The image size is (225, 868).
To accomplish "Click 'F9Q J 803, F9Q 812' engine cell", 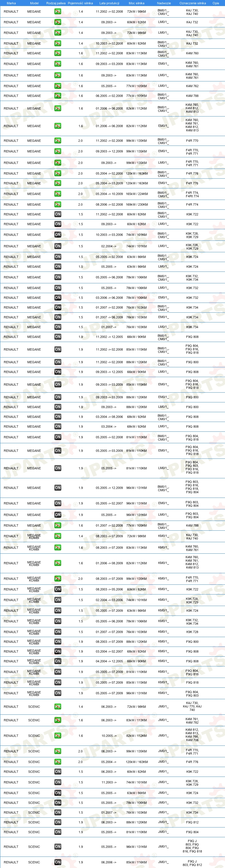I will pos(192,863).
